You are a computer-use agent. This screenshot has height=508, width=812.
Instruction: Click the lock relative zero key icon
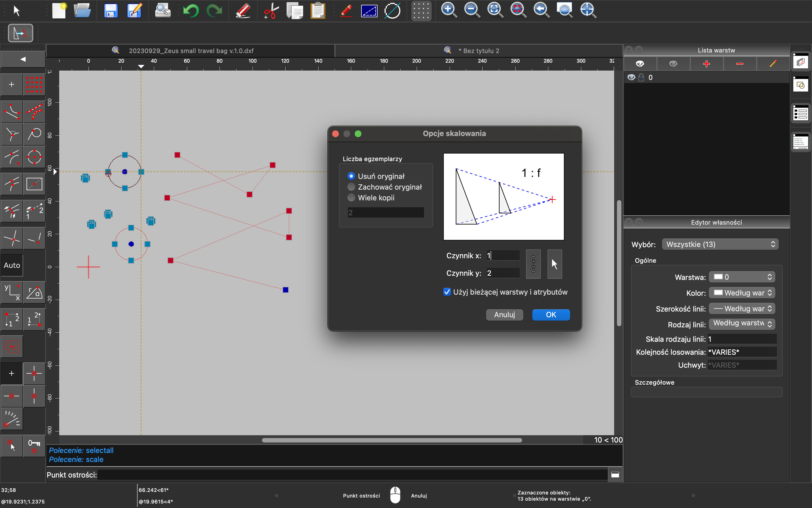click(x=34, y=446)
